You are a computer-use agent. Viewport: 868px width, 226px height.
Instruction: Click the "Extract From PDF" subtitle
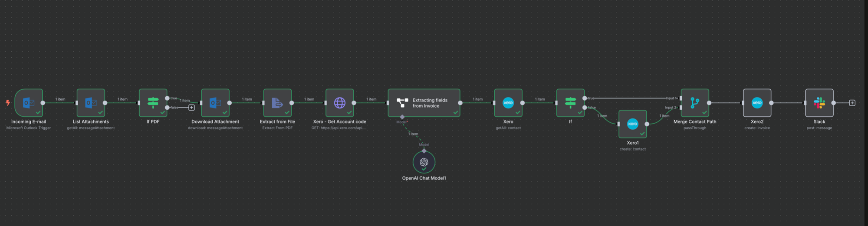pos(277,128)
